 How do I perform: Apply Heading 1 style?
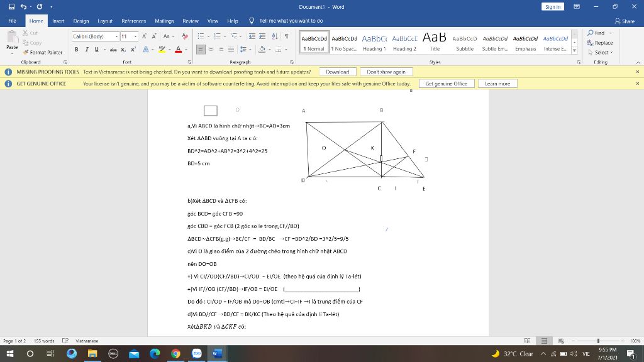pyautogui.click(x=374, y=42)
